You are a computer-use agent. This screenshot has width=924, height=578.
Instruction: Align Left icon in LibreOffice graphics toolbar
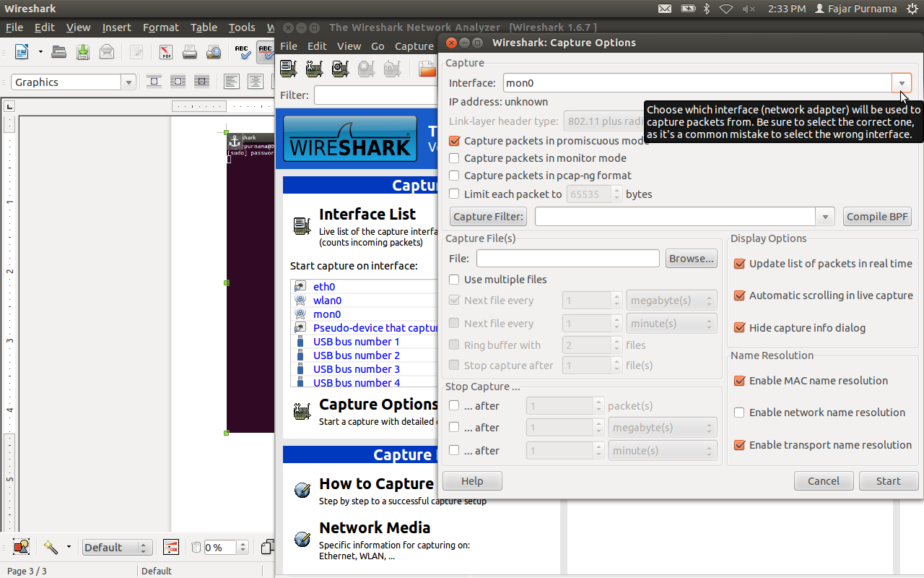pos(231,82)
